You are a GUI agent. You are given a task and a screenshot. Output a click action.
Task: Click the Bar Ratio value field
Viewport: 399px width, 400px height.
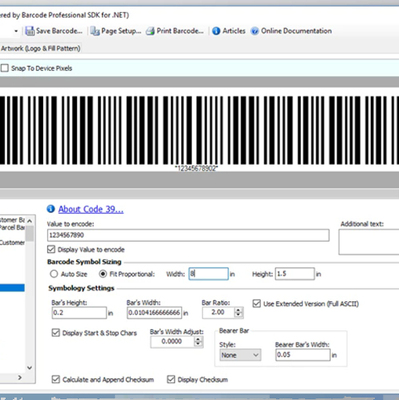tap(219, 312)
